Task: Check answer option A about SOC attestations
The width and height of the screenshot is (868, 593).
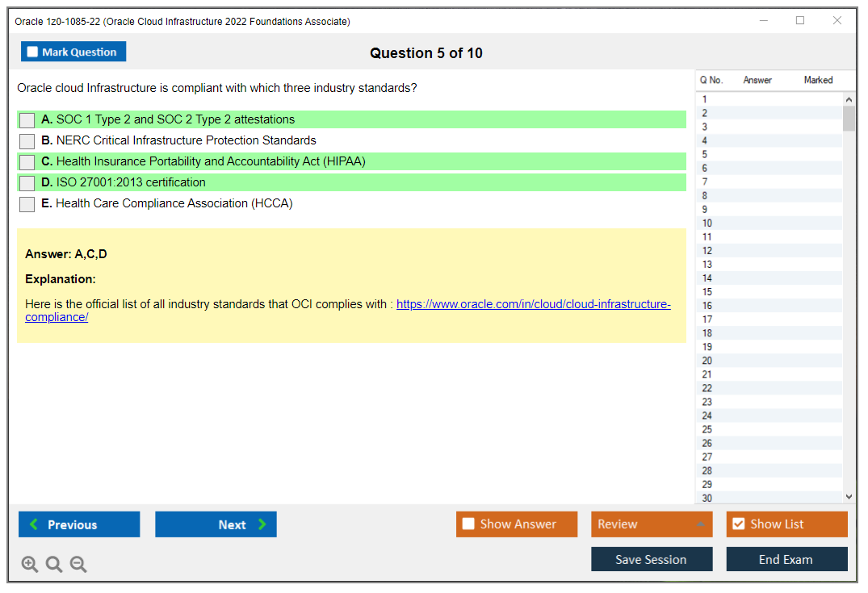Action: (27, 119)
